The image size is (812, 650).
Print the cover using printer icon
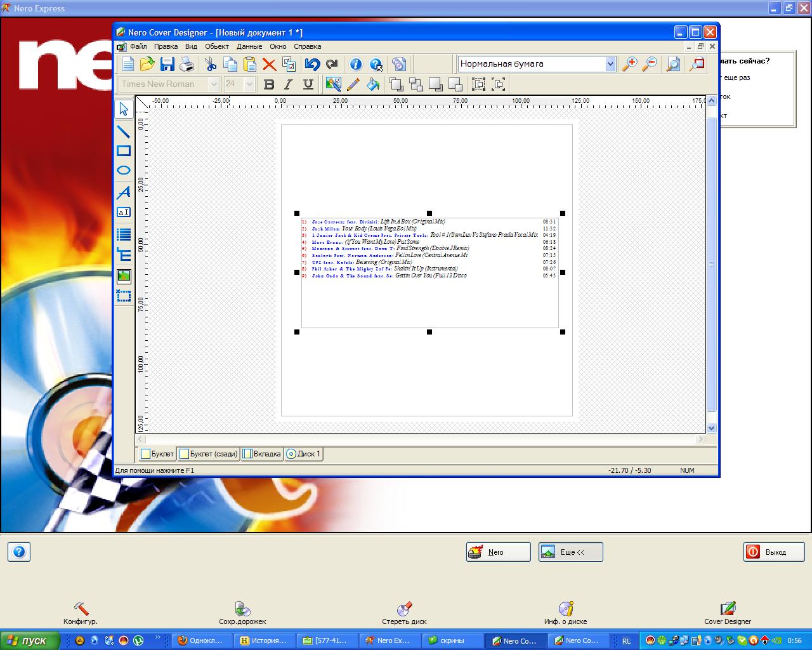point(187,64)
